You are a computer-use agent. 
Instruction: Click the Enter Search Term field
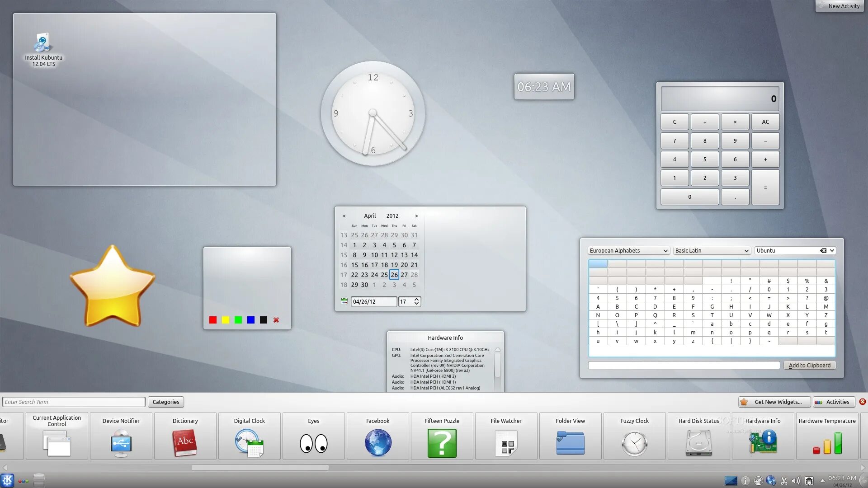pyautogui.click(x=74, y=402)
